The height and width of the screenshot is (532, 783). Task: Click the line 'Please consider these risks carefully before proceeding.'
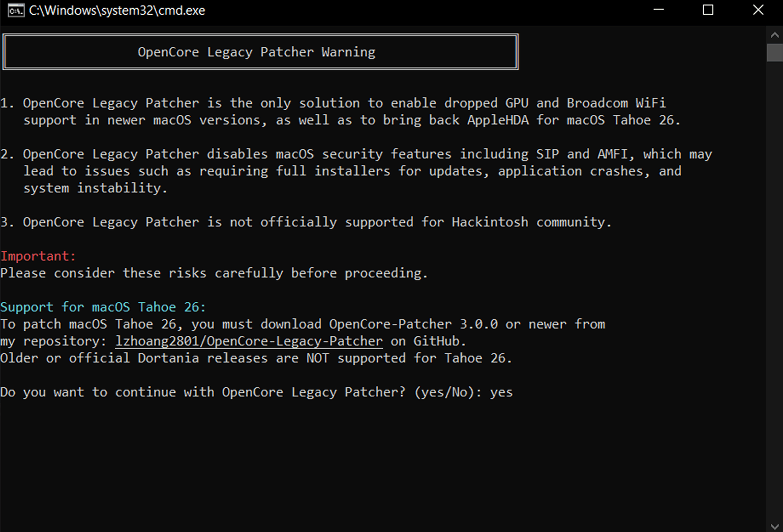[214, 273]
